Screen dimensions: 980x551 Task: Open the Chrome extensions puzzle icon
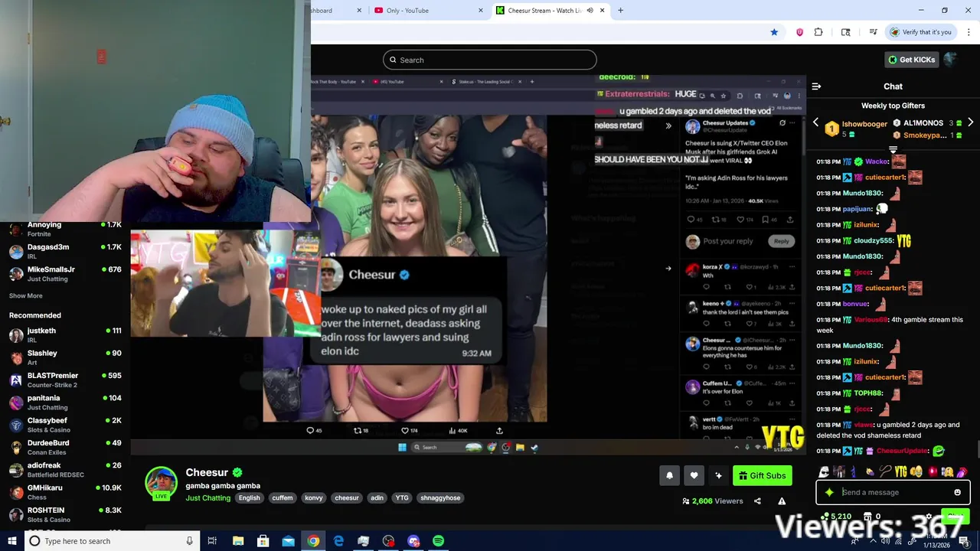(x=818, y=32)
